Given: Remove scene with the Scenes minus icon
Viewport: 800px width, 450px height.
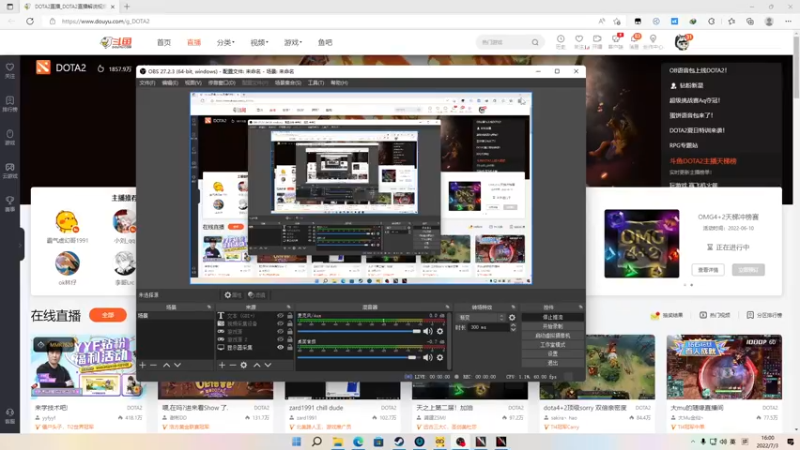Looking at the screenshot, I should pos(153,365).
